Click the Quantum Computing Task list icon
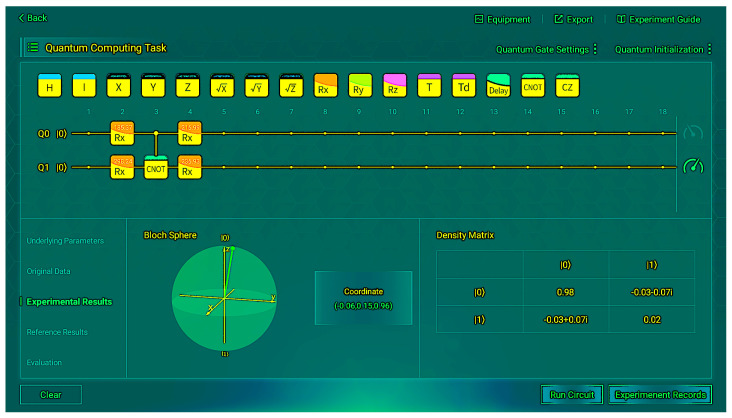This screenshot has width=732, height=418. (33, 47)
